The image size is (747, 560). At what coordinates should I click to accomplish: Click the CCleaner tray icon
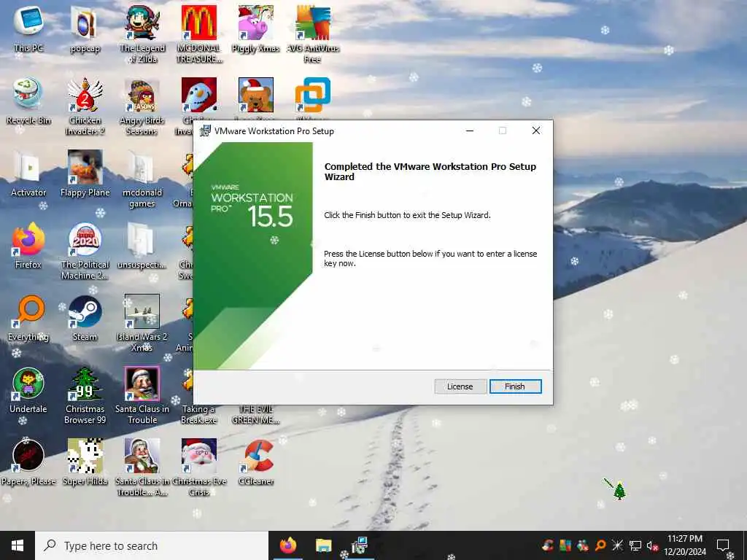coord(548,545)
